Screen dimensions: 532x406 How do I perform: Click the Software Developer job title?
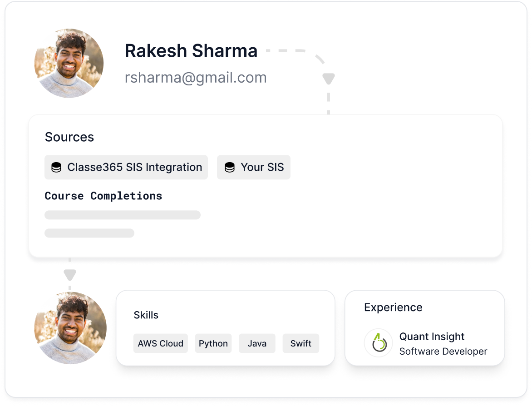tap(443, 352)
